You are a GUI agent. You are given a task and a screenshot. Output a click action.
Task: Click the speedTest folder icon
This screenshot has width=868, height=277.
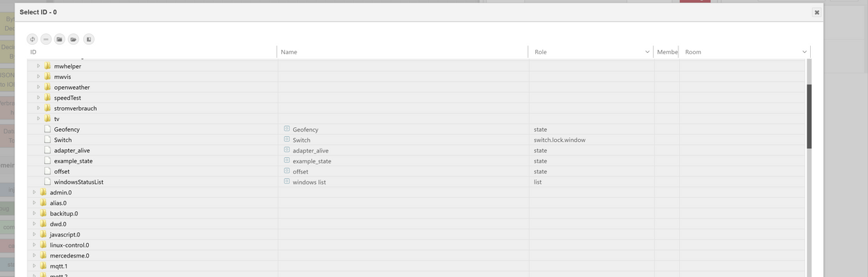48,98
